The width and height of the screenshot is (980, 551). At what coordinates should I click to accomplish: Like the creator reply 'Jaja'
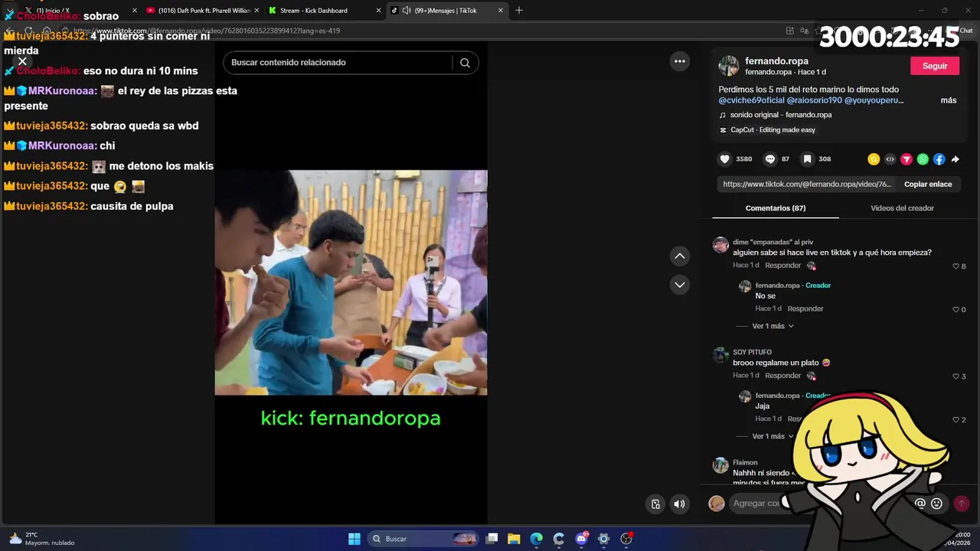click(955, 420)
